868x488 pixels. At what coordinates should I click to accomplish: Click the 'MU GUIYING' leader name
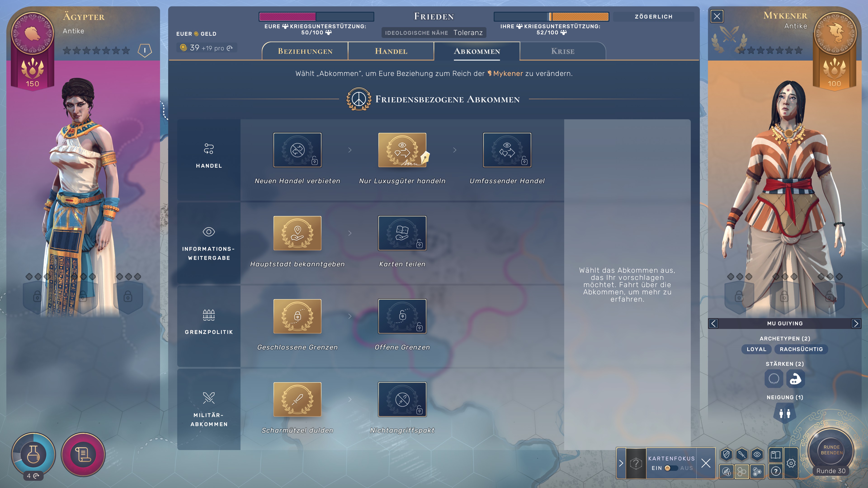pyautogui.click(x=785, y=323)
